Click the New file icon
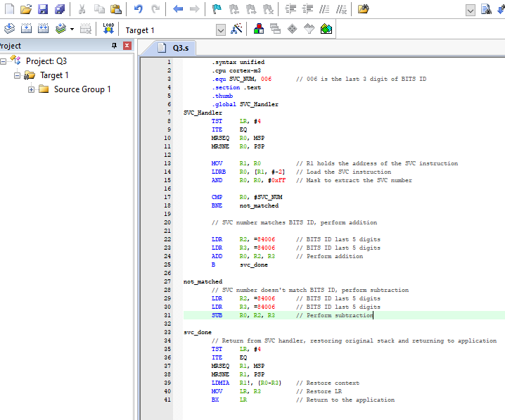The width and height of the screenshot is (505, 420). click(9, 9)
